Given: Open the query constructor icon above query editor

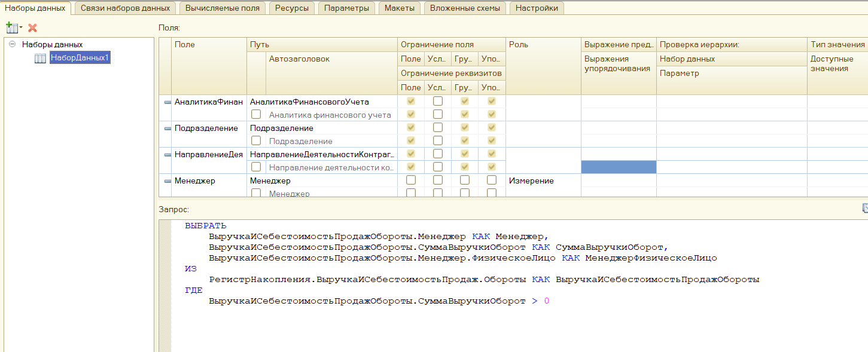Looking at the screenshot, I should click(x=864, y=208).
